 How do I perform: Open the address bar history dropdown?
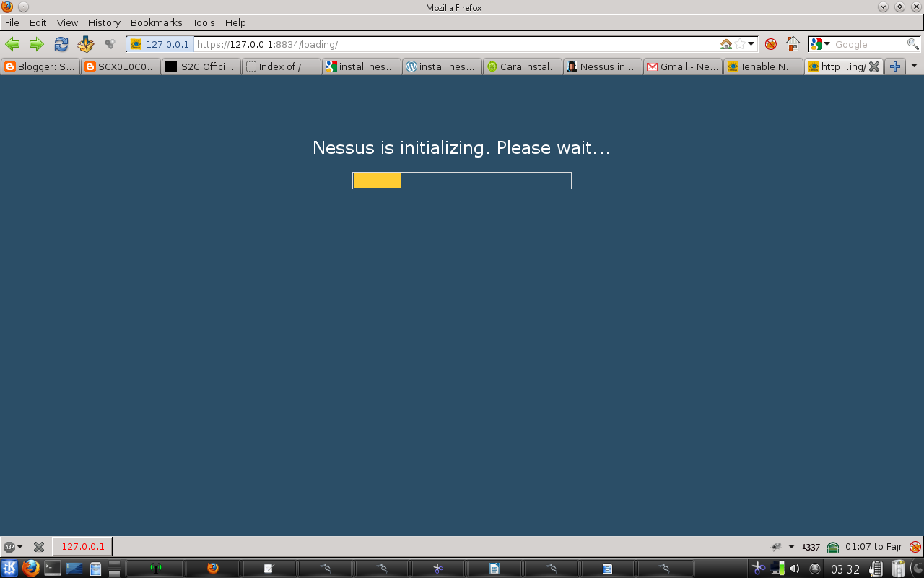(751, 44)
